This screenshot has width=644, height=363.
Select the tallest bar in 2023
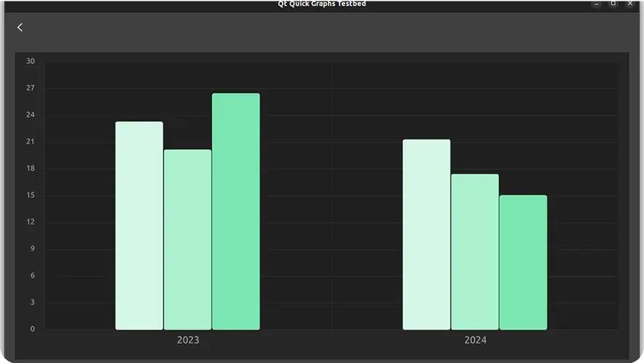(236, 211)
